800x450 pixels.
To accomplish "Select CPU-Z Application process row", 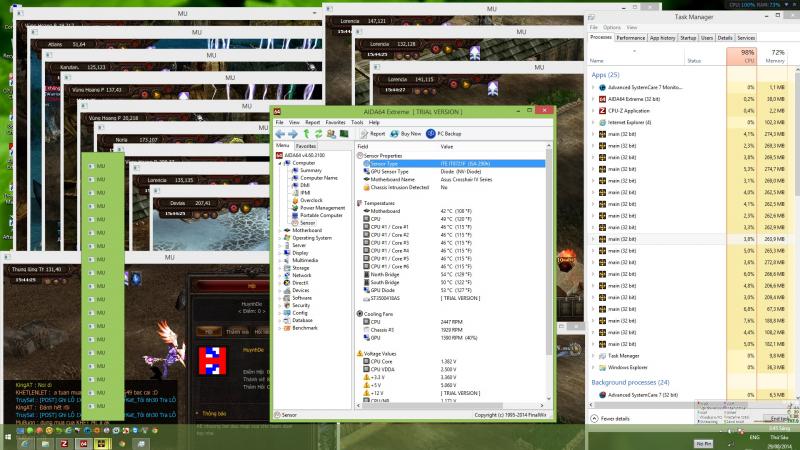I will click(x=638, y=111).
